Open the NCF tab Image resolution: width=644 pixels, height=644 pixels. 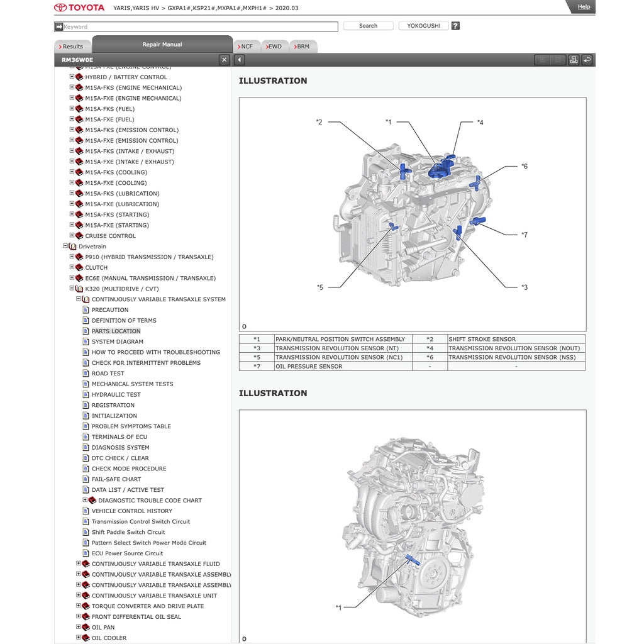coord(246,46)
